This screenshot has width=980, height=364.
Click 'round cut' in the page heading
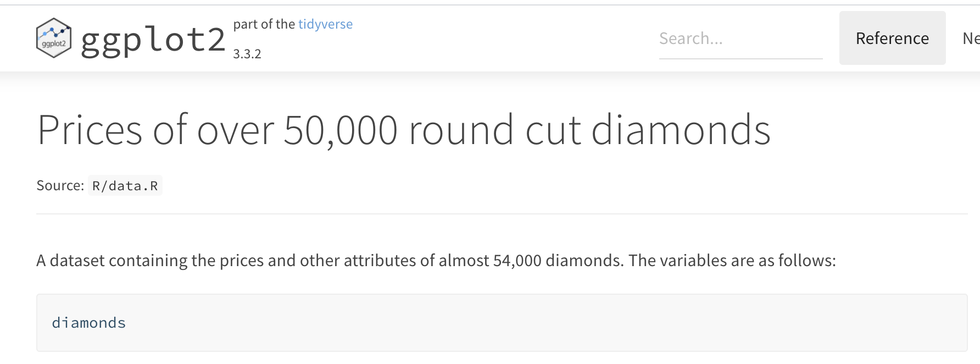(494, 130)
